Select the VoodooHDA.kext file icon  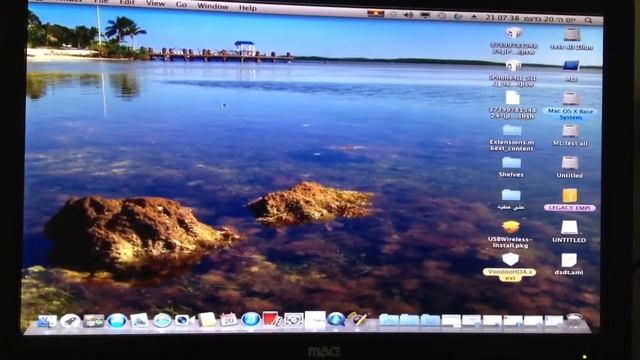point(510,259)
